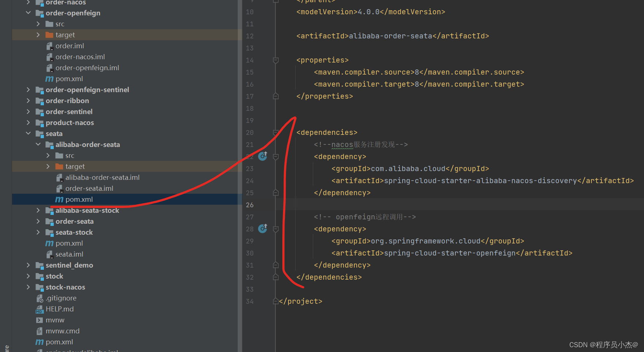Screen dimensions: 644x352
Task: Place cursor on empty line 26
Action: pyautogui.click(x=460, y=205)
